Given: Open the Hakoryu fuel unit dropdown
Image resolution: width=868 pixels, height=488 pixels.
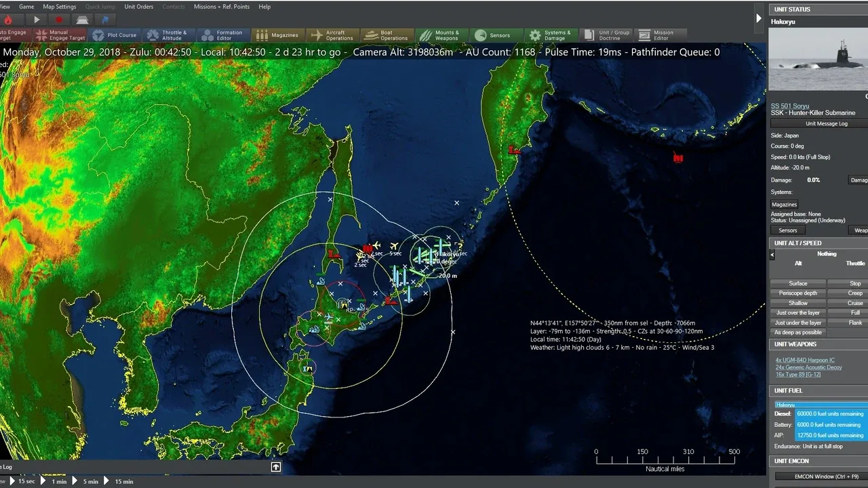Looking at the screenshot, I should (x=821, y=405).
